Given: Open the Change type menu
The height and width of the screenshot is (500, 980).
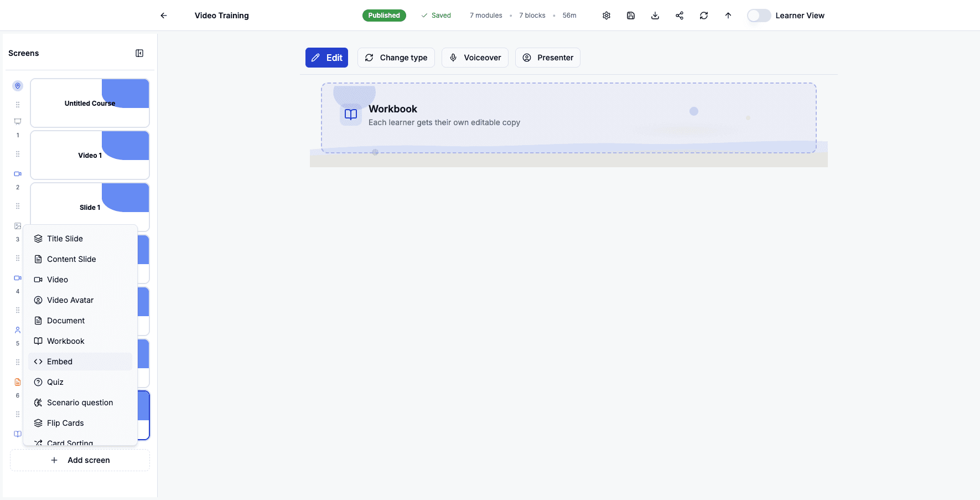Looking at the screenshot, I should coord(396,57).
